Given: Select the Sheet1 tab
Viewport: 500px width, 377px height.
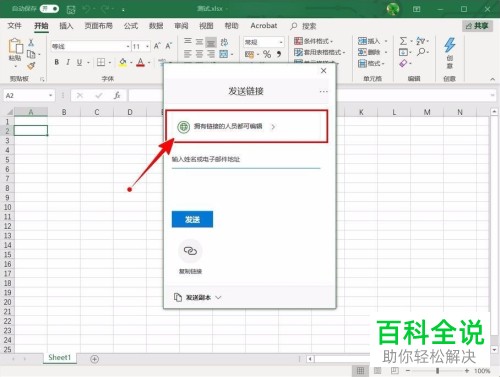Looking at the screenshot, I should point(60,357).
